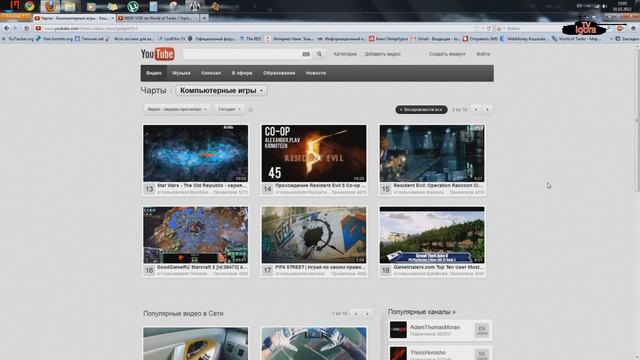
Task: Select the Новости navigation tab
Action: tap(316, 73)
